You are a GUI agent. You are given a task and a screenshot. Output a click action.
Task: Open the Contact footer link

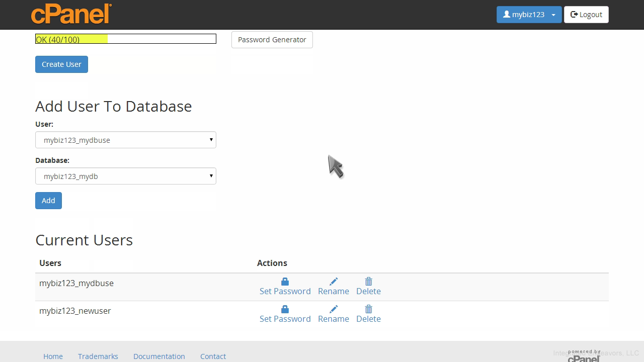coord(213,356)
